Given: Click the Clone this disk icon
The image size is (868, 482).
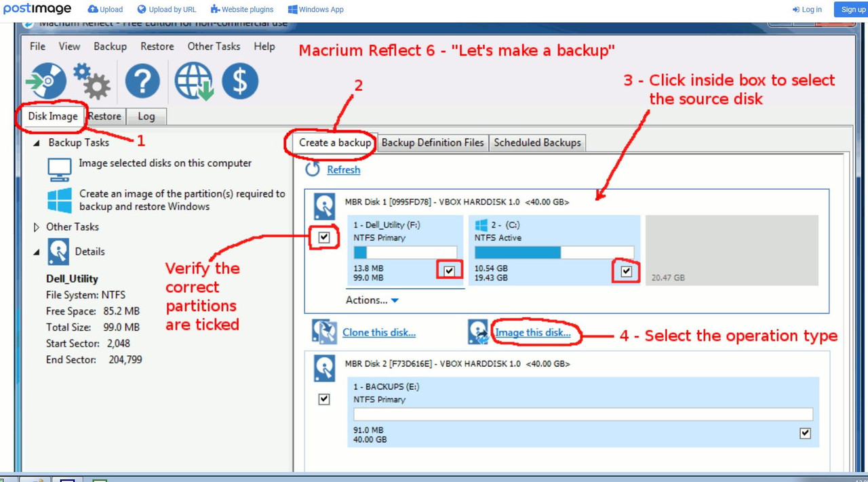Looking at the screenshot, I should [x=325, y=332].
